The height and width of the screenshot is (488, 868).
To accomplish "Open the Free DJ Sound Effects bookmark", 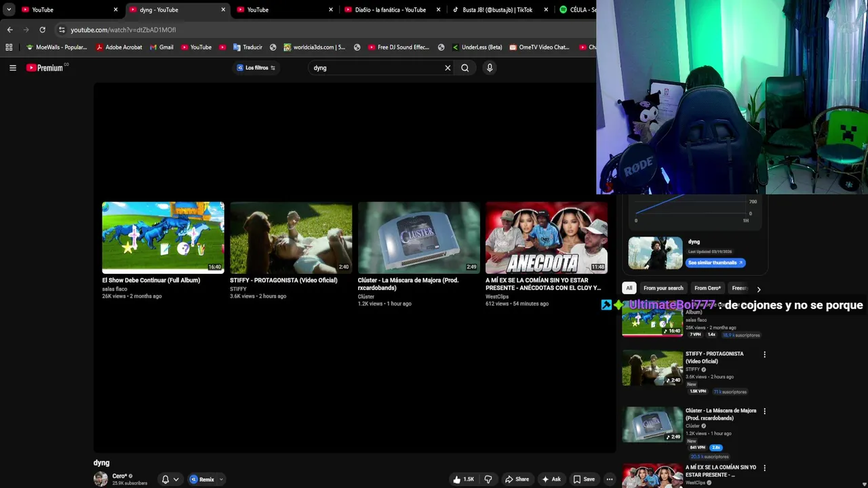I will 399,47.
